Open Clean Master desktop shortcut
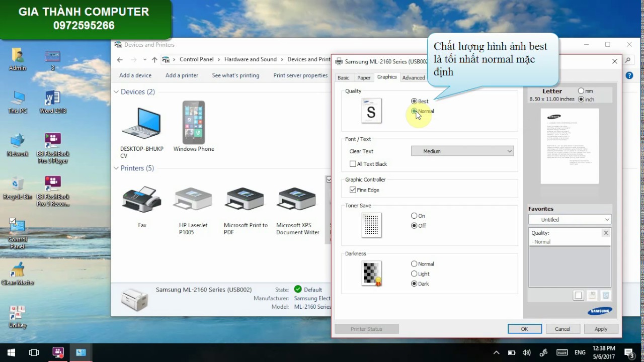The image size is (644, 362). 18,274
